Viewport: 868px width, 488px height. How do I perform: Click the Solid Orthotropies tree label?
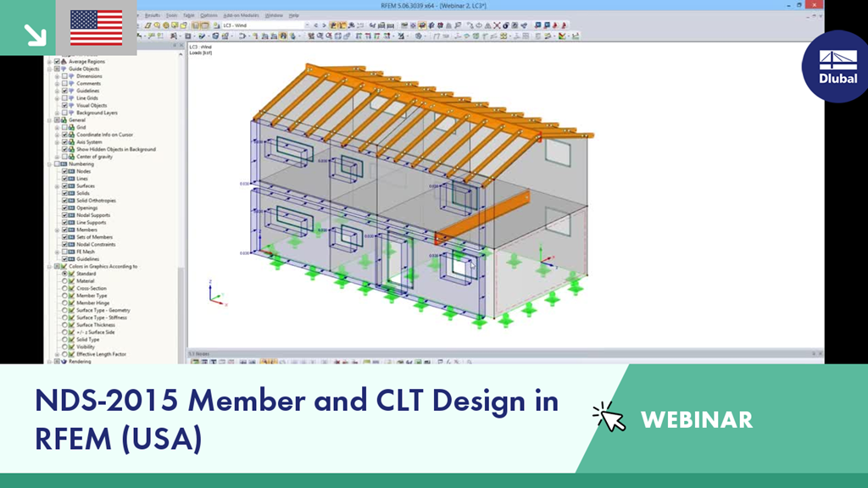click(97, 200)
